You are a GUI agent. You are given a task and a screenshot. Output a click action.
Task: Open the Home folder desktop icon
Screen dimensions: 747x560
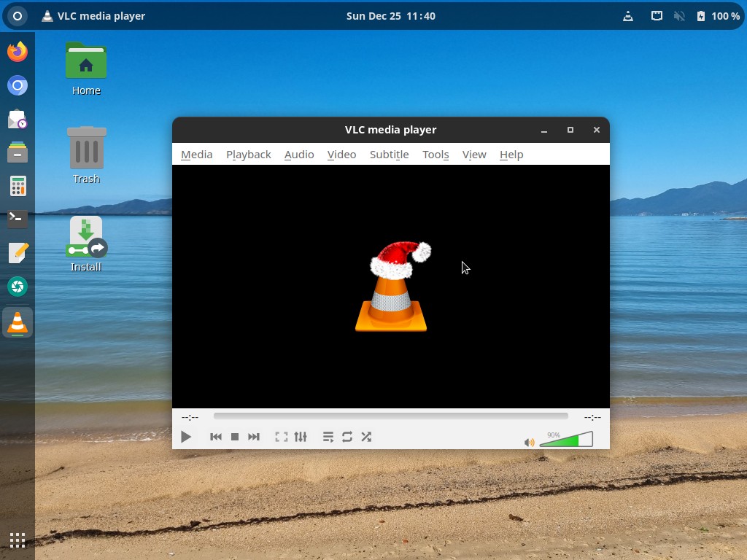point(86,69)
